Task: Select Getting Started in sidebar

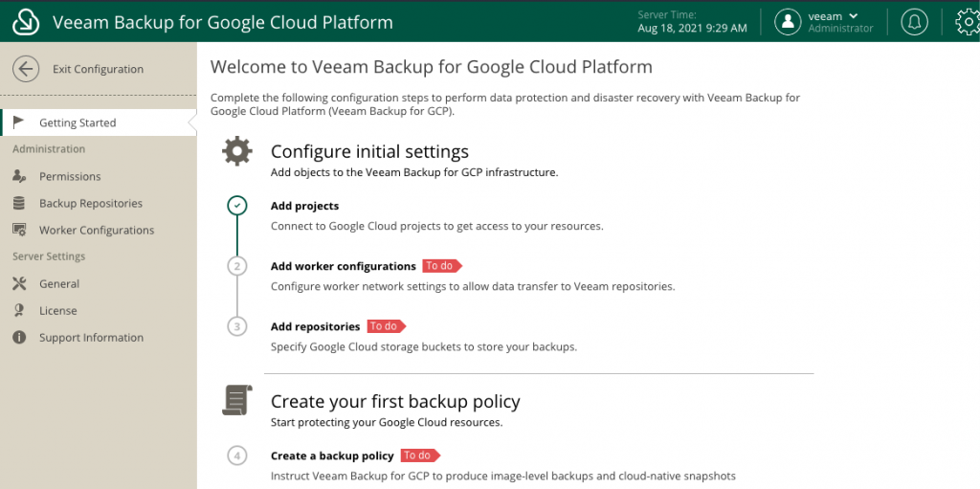Action: 99,122
